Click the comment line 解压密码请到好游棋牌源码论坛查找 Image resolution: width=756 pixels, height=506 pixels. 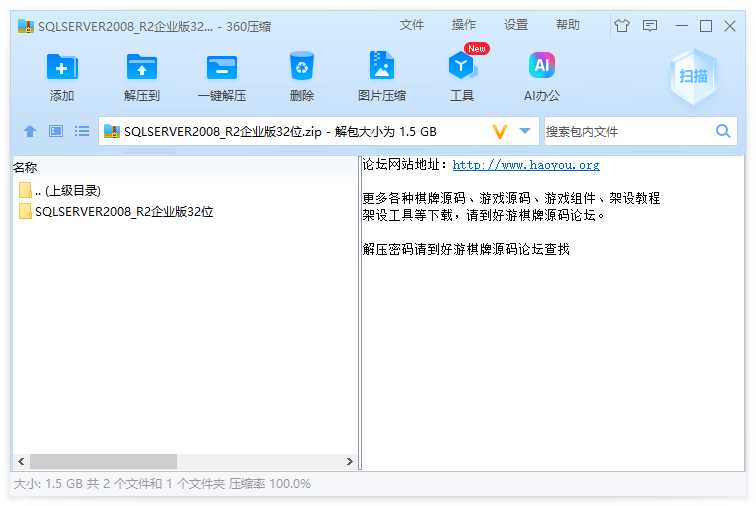466,249
